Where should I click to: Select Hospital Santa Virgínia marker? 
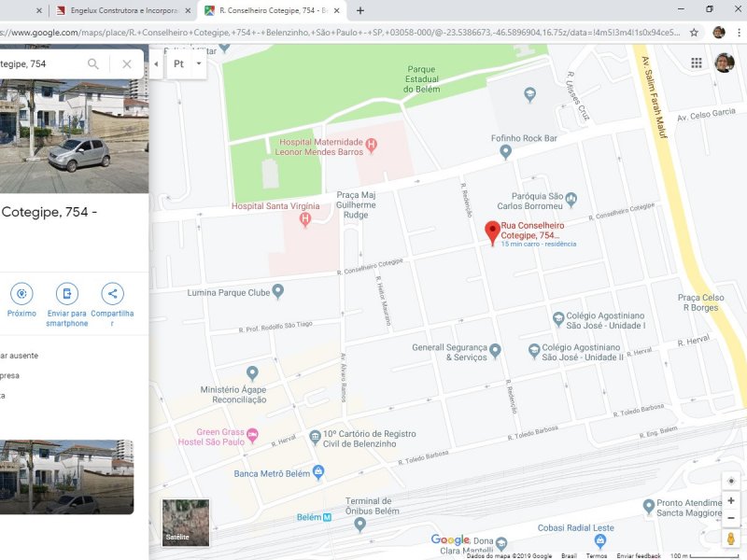pyautogui.click(x=305, y=219)
